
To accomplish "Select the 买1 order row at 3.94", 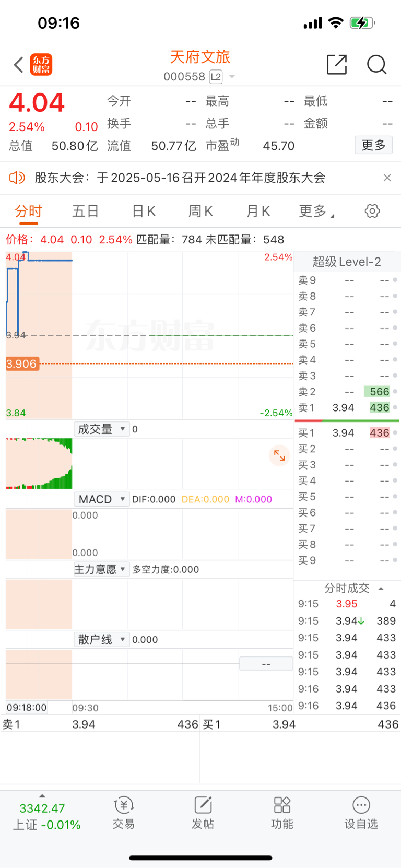I will [347, 433].
